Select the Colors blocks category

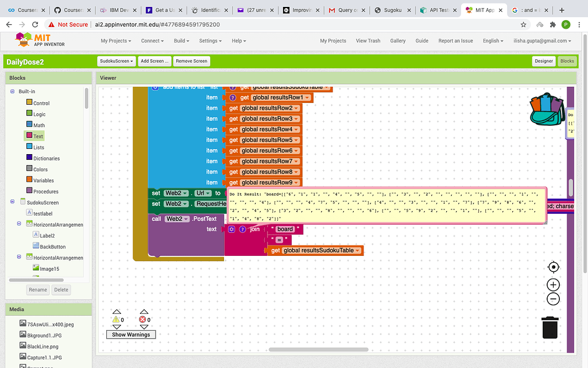pyautogui.click(x=37, y=169)
